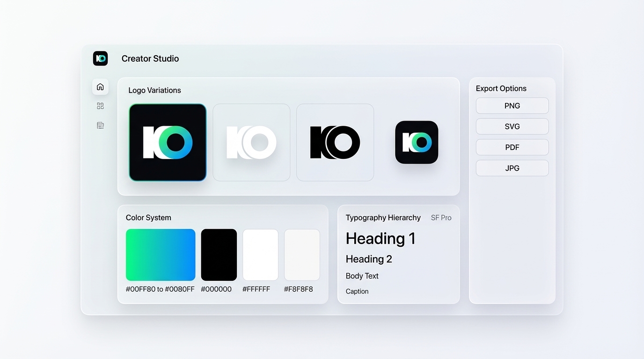
Task: Expand the Logo Variations panel
Action: (154, 90)
